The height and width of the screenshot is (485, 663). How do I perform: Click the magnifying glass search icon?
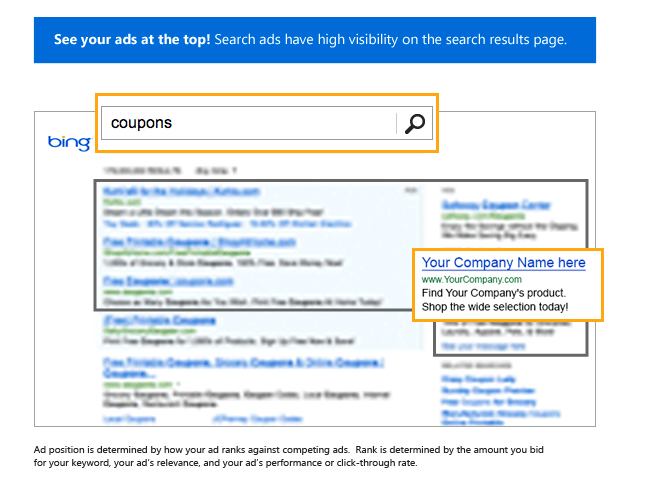tap(414, 123)
